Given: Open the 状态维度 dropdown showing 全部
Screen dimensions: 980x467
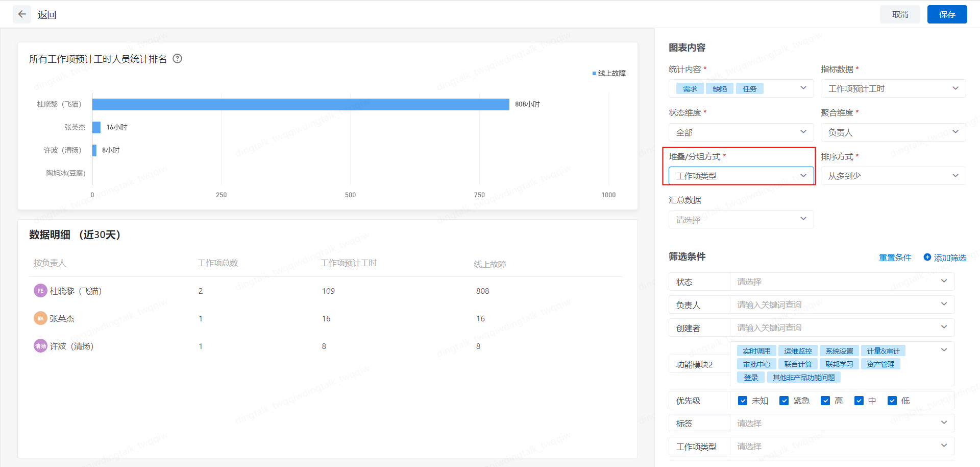Looking at the screenshot, I should pos(741,132).
